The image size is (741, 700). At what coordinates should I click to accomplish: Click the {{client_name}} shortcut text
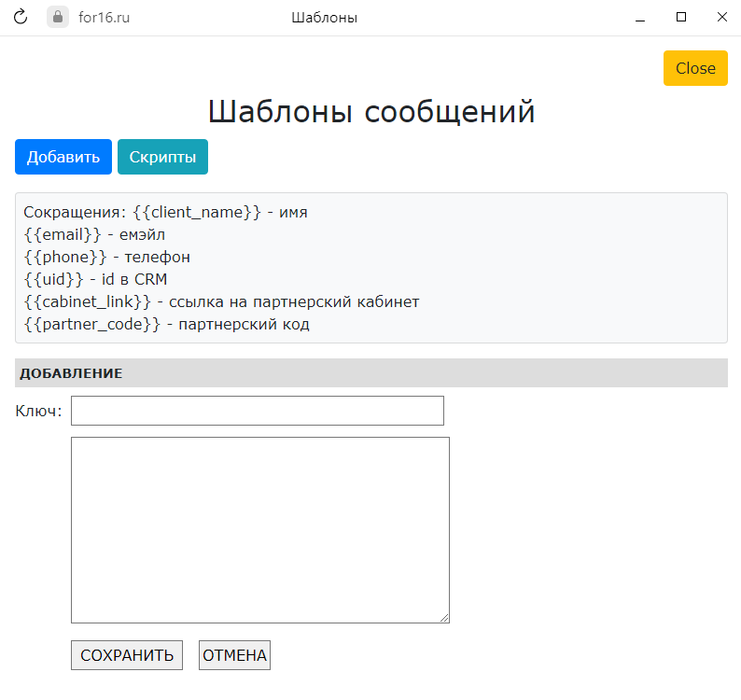(197, 212)
